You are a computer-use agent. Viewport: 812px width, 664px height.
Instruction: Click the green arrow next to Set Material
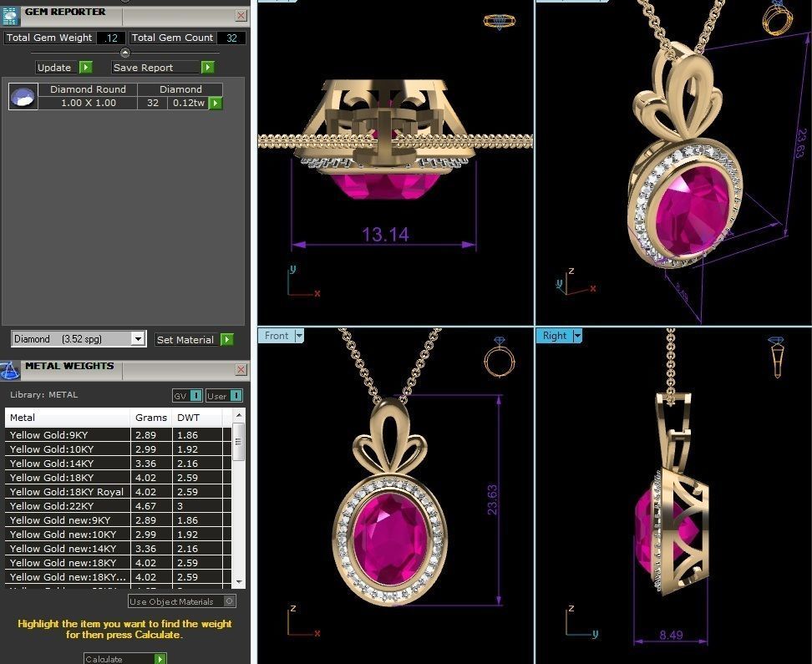pyautogui.click(x=227, y=340)
